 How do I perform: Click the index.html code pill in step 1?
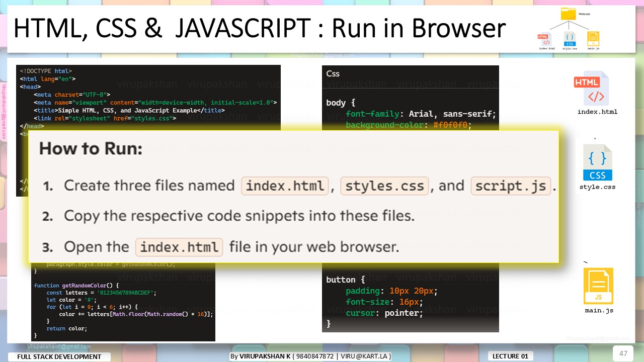285,186
